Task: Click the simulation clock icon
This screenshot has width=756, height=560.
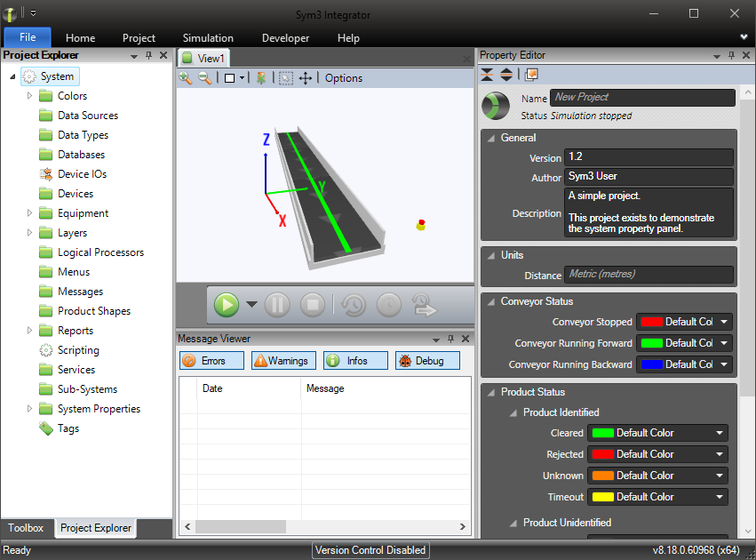Action: (x=388, y=305)
